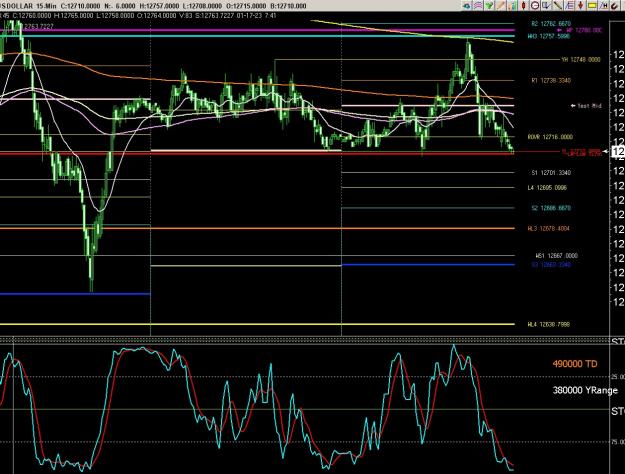625x474 pixels.
Task: Click the orange '490000 TD' text
Action: [575, 364]
